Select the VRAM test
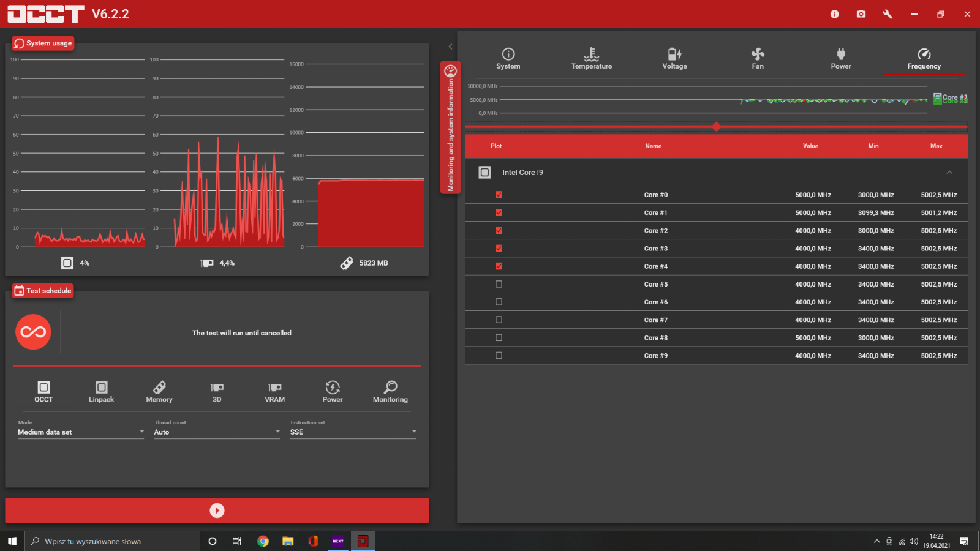Image resolution: width=980 pixels, height=551 pixels. point(275,392)
